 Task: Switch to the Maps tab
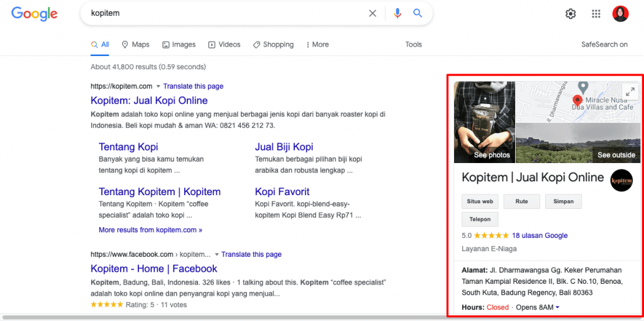[x=135, y=45]
